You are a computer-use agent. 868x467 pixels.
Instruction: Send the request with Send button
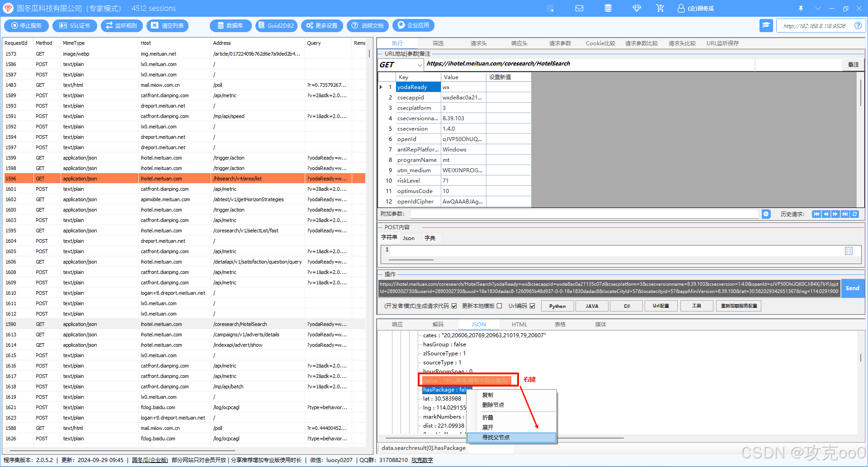tap(853, 288)
